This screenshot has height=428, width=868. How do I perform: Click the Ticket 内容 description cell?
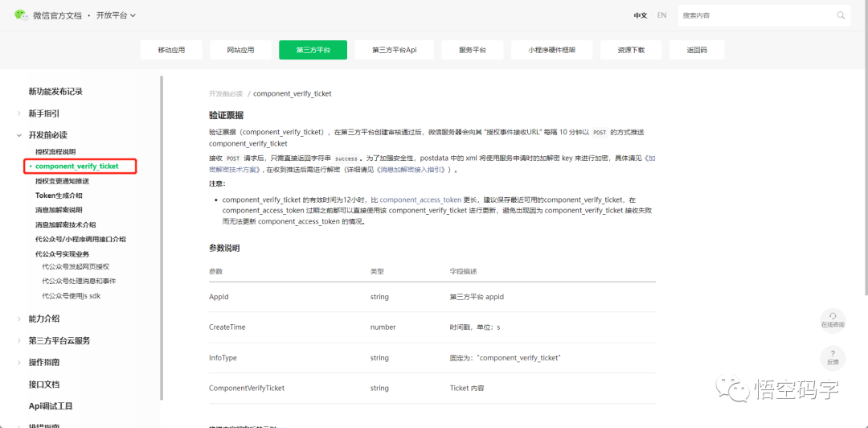point(467,388)
